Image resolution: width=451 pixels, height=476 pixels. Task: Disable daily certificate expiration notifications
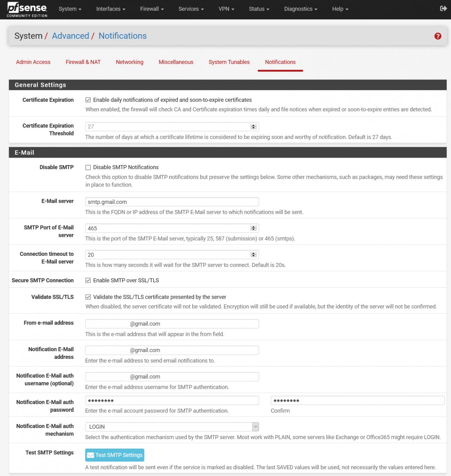(88, 100)
